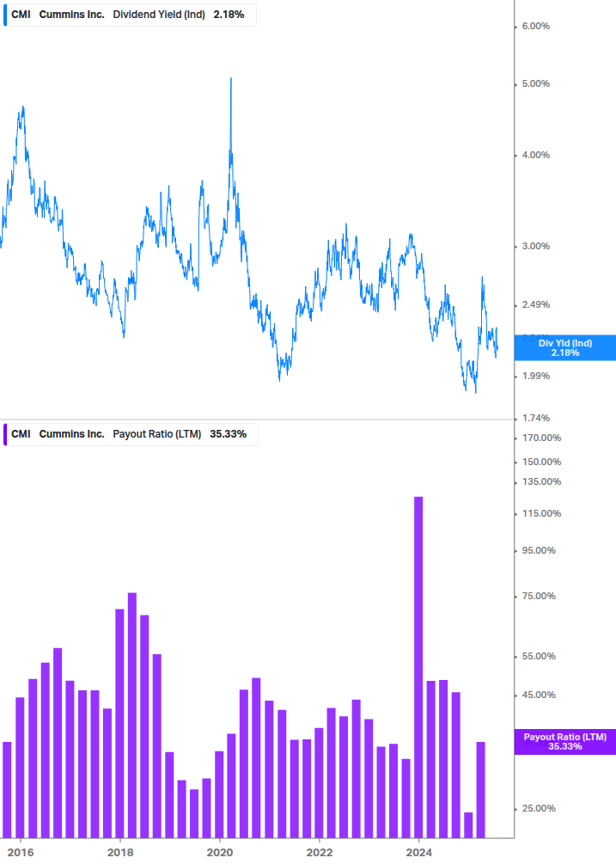Click the shortest payout bar before the last bar
Image resolution: width=616 pixels, height=864 pixels.
468,824
